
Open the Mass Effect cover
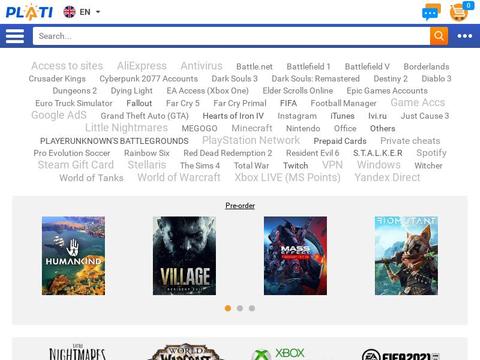295,256
